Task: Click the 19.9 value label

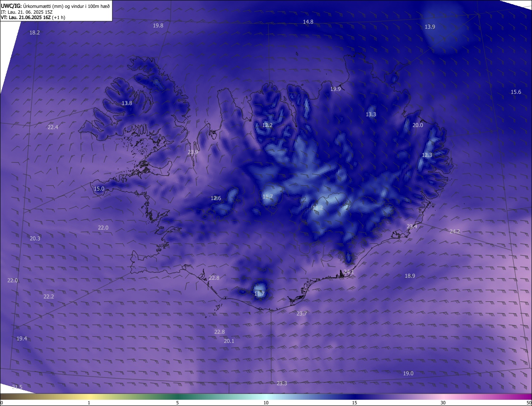Action: coord(335,89)
